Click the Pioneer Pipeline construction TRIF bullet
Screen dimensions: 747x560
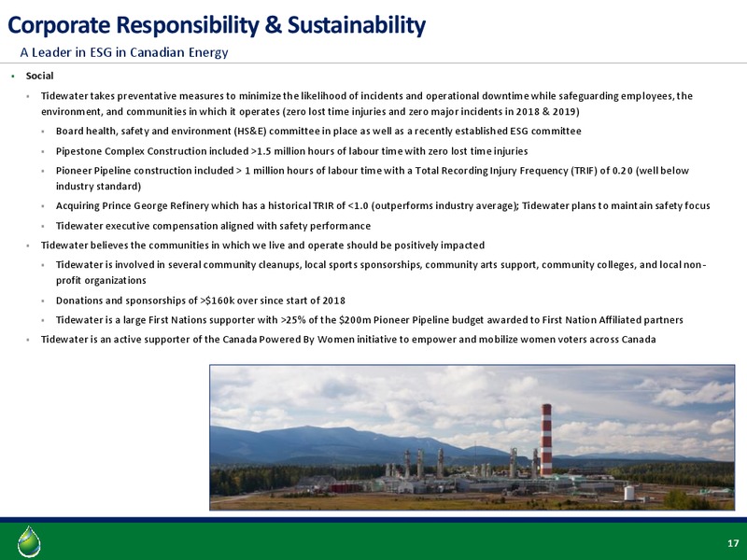[x=373, y=178]
